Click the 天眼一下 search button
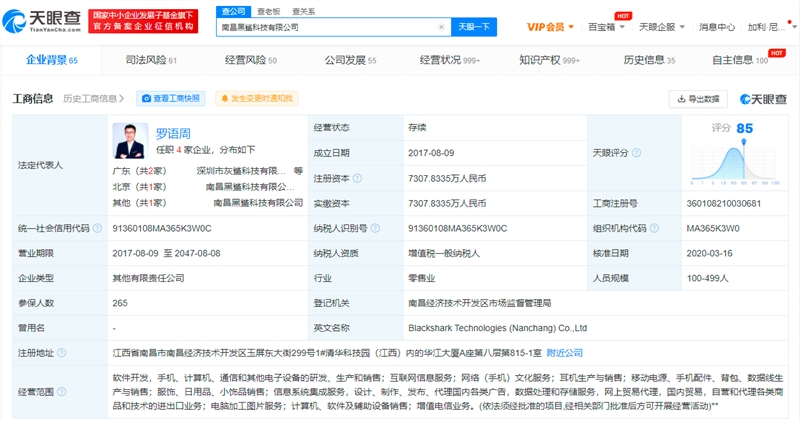 (x=474, y=27)
